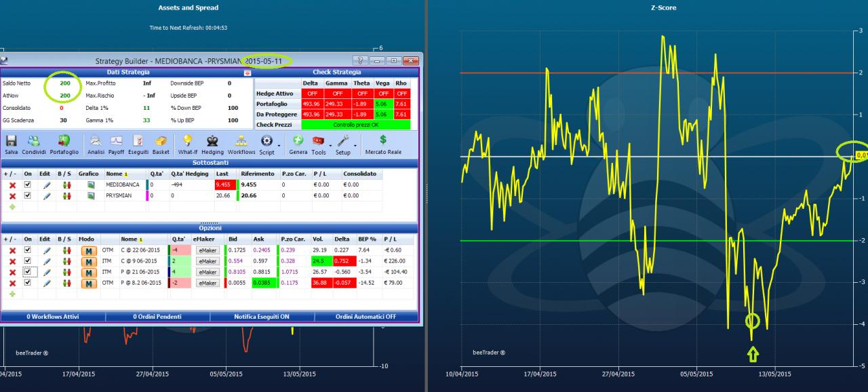868x392 pixels.
Task: Click the What-If light bulb icon
Action: pos(188,140)
